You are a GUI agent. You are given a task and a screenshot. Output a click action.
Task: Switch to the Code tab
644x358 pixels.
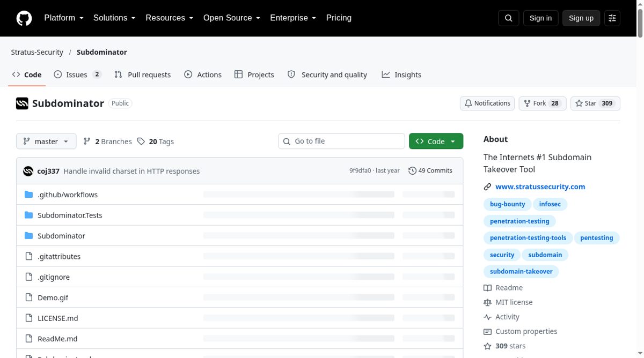(27, 74)
